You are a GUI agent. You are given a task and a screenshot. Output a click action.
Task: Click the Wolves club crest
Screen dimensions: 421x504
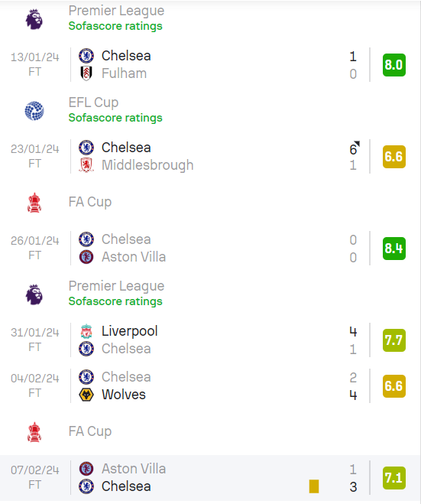[86, 395]
